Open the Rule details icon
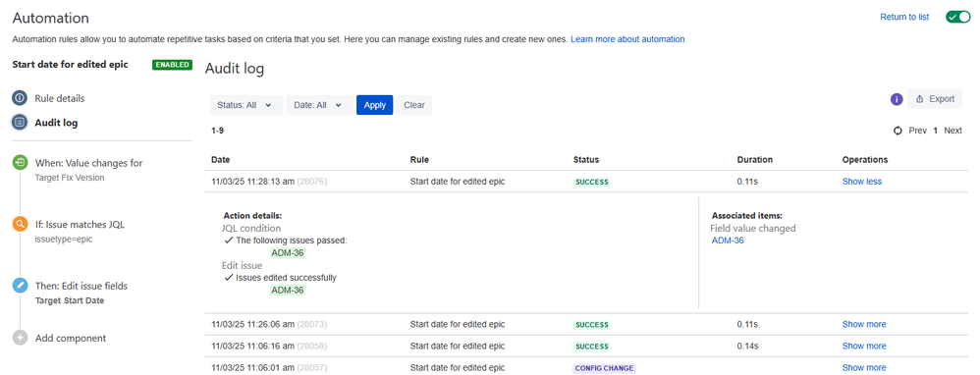Screen dimensions: 980x375 coord(20,98)
